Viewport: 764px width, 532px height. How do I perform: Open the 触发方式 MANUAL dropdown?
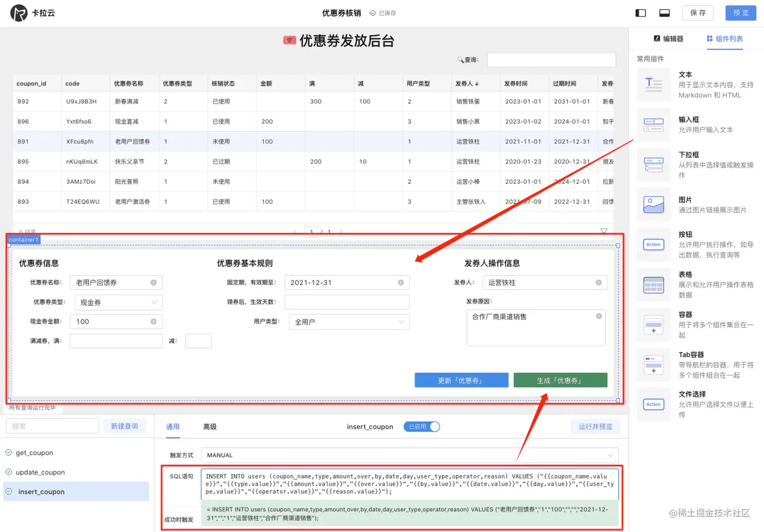(409, 455)
